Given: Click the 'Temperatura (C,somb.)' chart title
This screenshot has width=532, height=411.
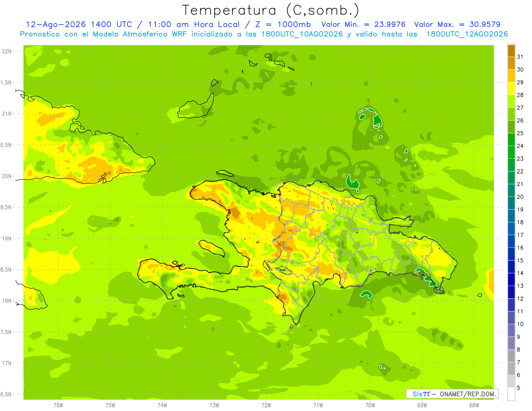Looking at the screenshot, I should click(271, 10).
